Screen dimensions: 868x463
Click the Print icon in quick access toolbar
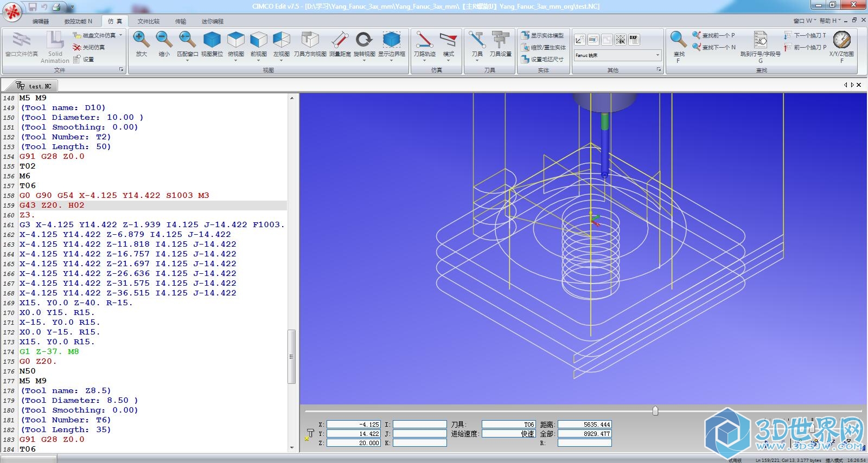(x=56, y=7)
